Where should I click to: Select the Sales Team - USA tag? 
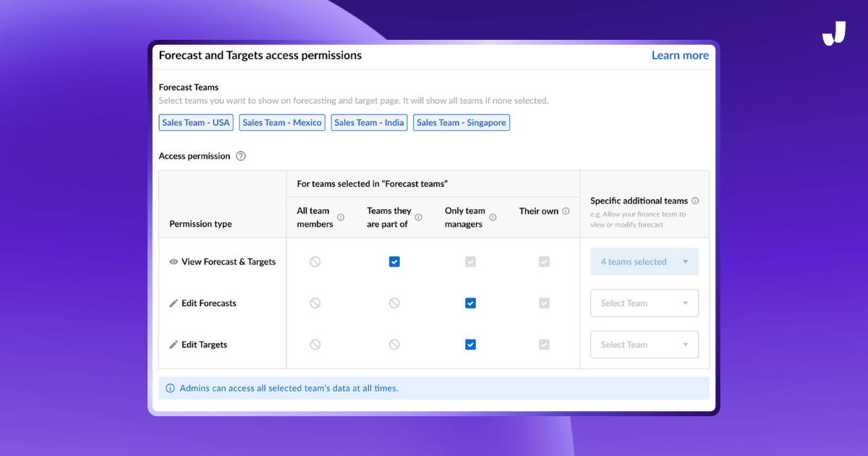coord(196,123)
